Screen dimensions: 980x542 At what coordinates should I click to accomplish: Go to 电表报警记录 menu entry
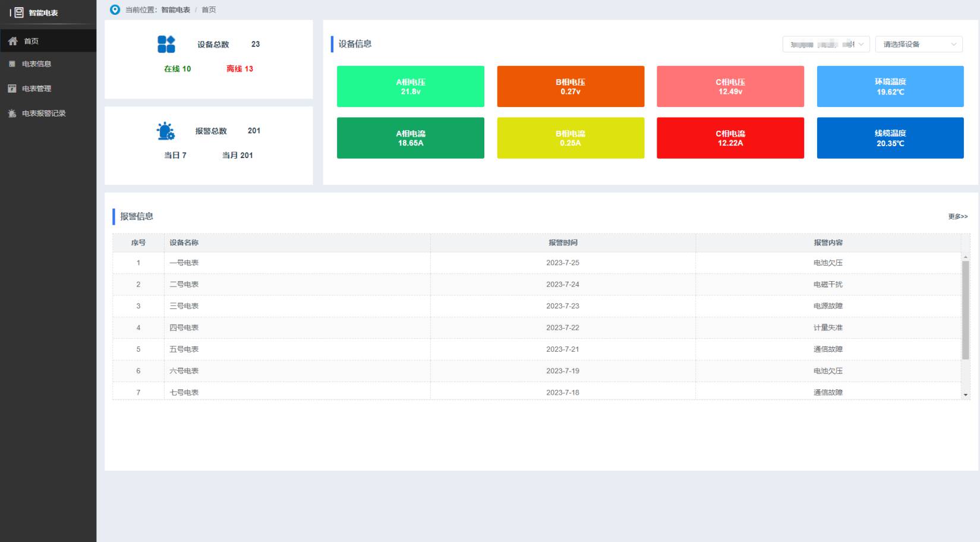click(44, 114)
